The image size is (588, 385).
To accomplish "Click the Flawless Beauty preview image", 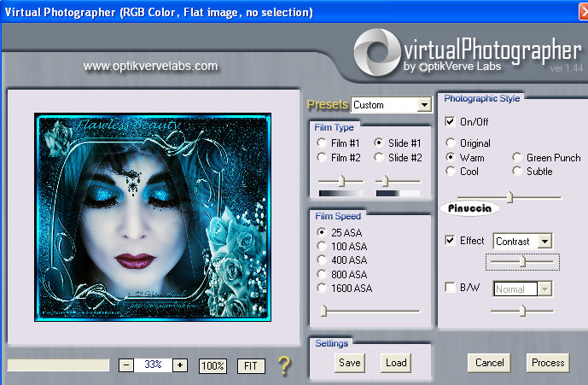I will coord(153,218).
